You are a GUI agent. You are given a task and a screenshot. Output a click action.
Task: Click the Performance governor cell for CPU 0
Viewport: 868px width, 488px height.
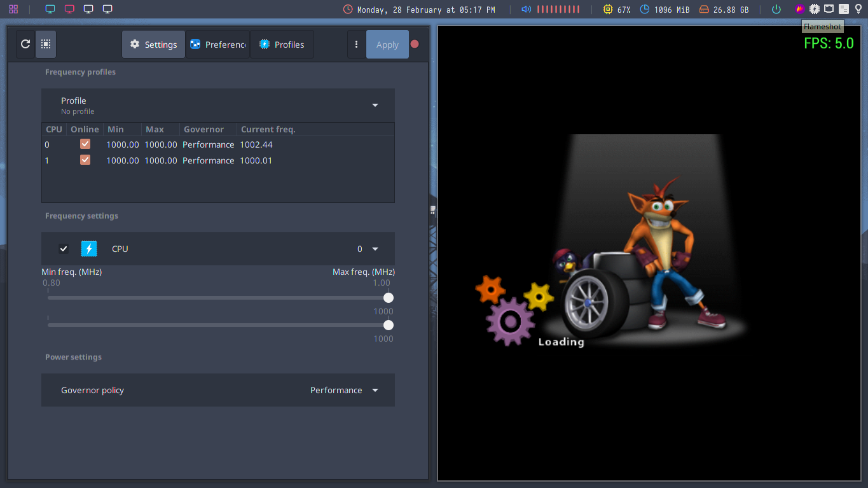(x=208, y=144)
